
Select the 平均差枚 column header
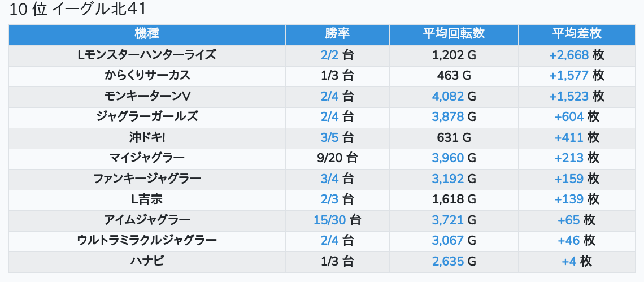(x=577, y=34)
